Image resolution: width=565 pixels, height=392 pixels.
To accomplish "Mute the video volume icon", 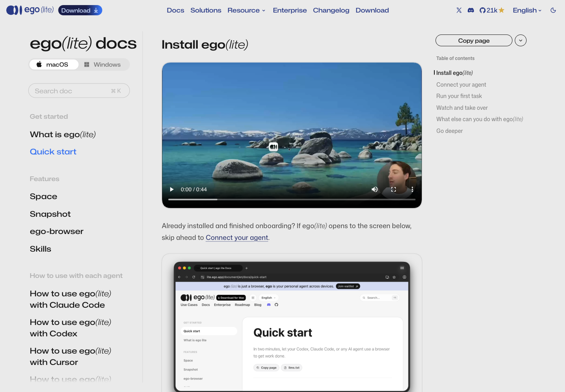I will coord(375,189).
